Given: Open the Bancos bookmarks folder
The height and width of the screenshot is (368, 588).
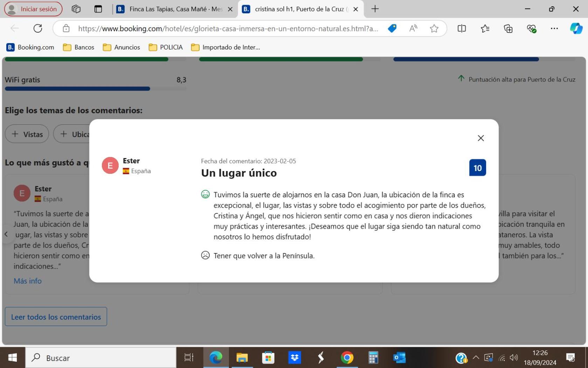Looking at the screenshot, I should click(78, 47).
